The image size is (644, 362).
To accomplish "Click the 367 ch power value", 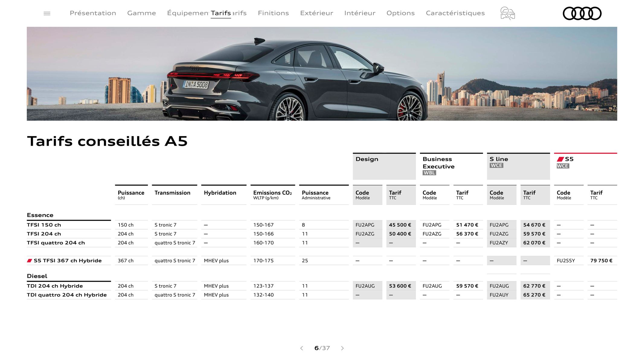I will [x=126, y=261].
